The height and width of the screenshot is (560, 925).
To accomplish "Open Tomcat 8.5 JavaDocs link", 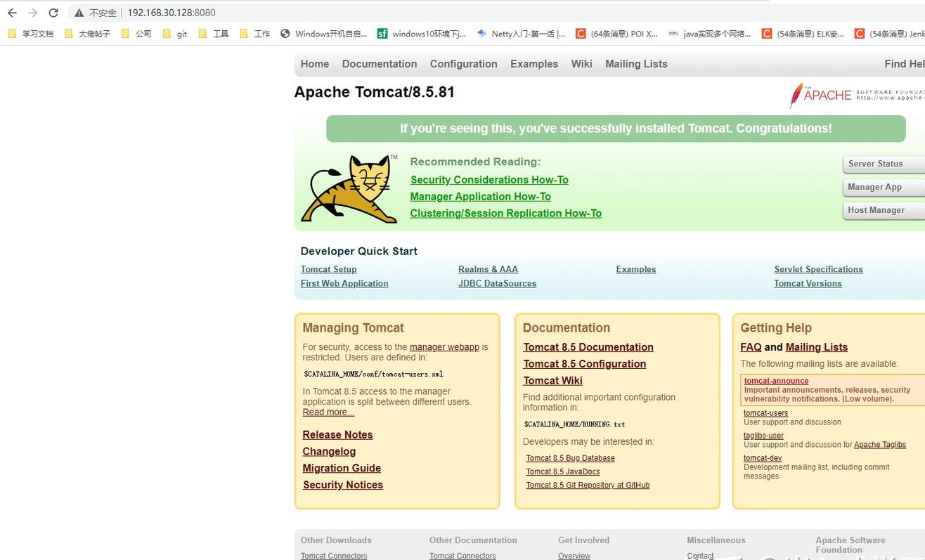I will click(563, 471).
